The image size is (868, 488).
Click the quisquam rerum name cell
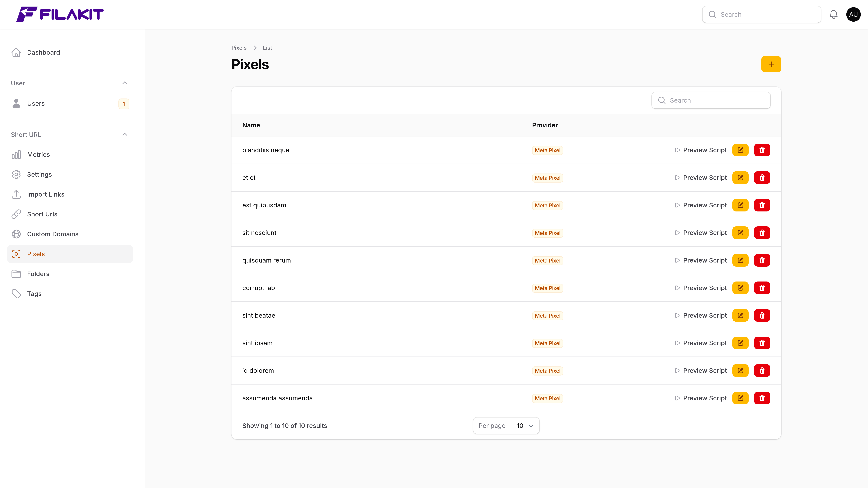(267, 260)
